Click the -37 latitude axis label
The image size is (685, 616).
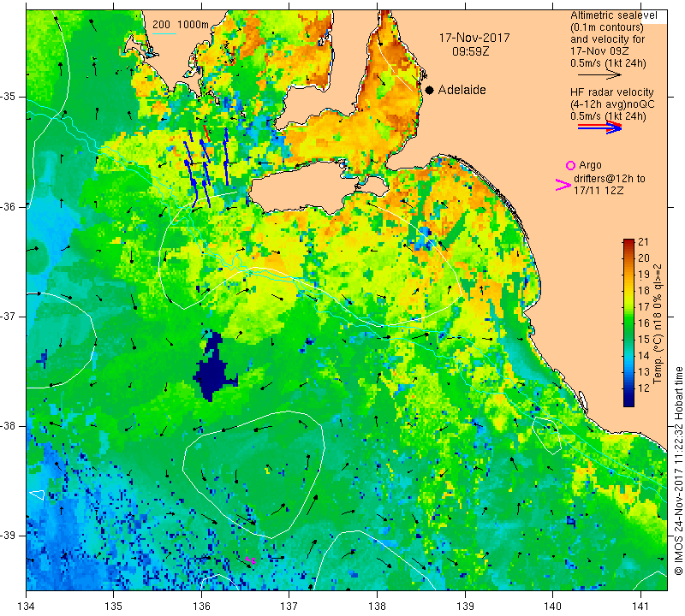click(x=8, y=317)
